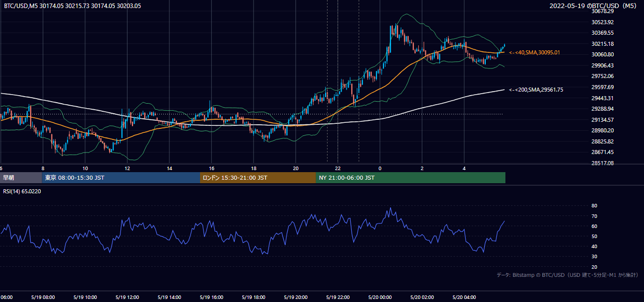The width and height of the screenshot is (644, 302).
Task: Click the price axis value 28825.82
Action: pos(603,141)
